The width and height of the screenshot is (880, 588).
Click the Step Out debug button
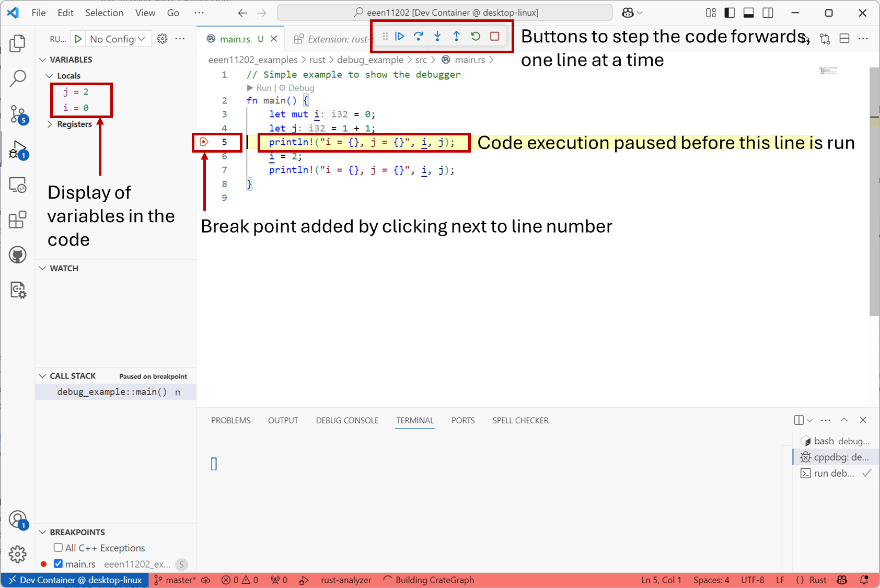[x=456, y=36]
